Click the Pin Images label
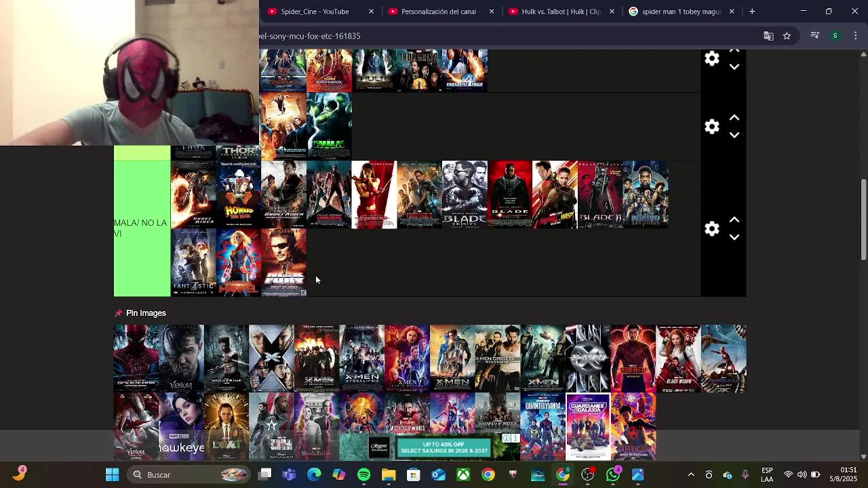Image resolution: width=868 pixels, height=488 pixels. [146, 313]
